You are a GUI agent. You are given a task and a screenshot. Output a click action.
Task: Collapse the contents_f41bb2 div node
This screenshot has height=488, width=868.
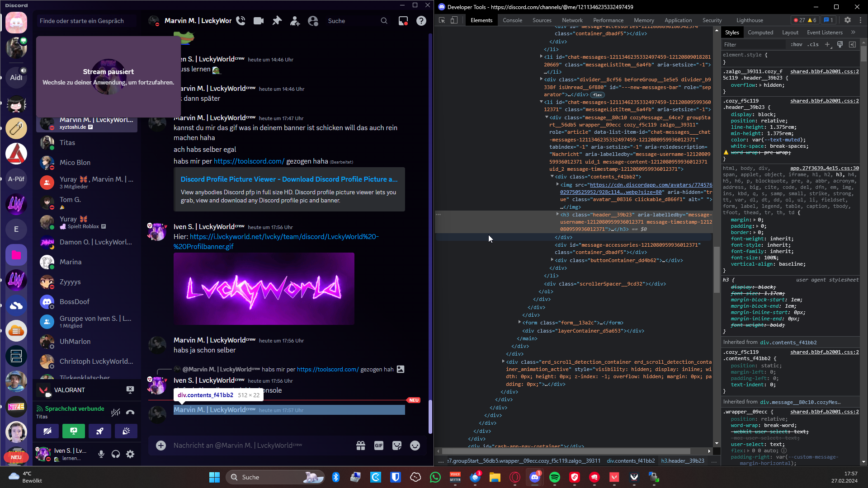(552, 177)
